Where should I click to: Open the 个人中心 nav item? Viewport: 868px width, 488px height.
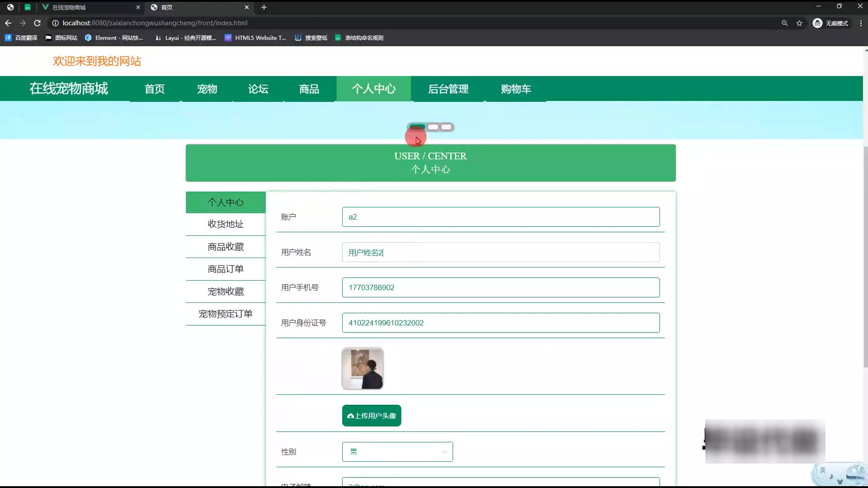pos(374,89)
